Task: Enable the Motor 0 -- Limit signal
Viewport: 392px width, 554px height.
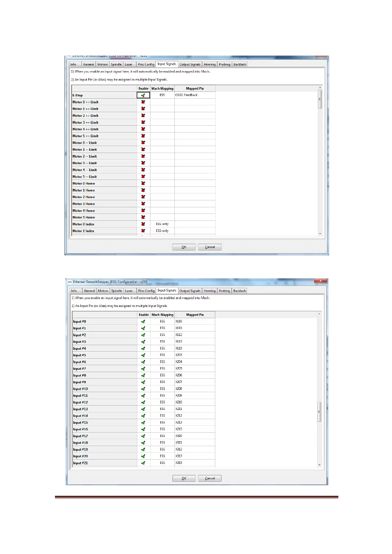Action: (x=143, y=143)
